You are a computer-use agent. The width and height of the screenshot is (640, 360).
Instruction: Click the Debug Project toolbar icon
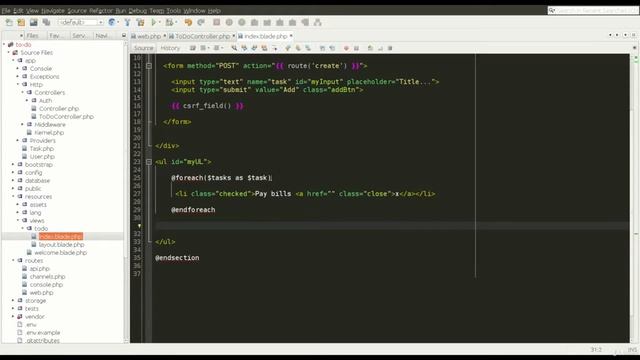[169, 22]
